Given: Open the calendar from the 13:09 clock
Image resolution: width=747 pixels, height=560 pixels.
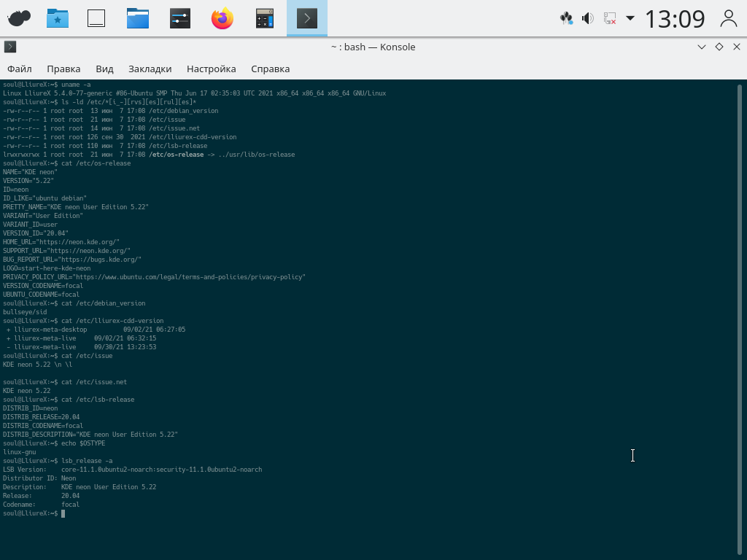Looking at the screenshot, I should [675, 19].
